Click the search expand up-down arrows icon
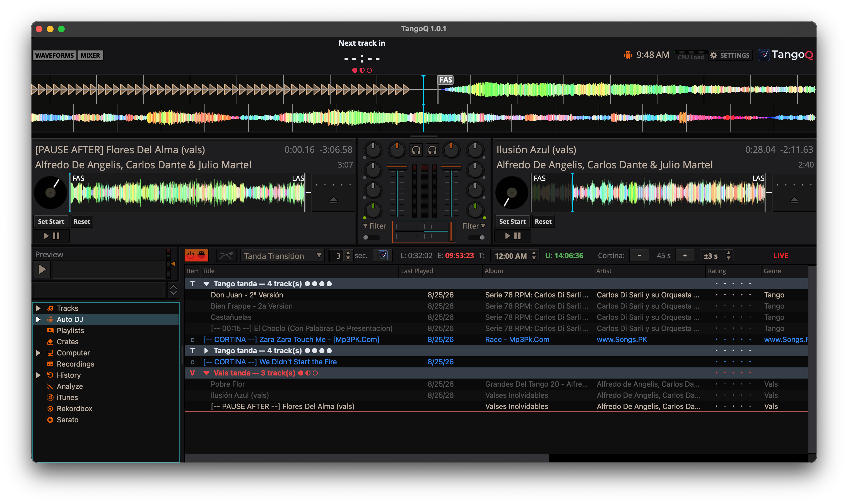 [173, 290]
